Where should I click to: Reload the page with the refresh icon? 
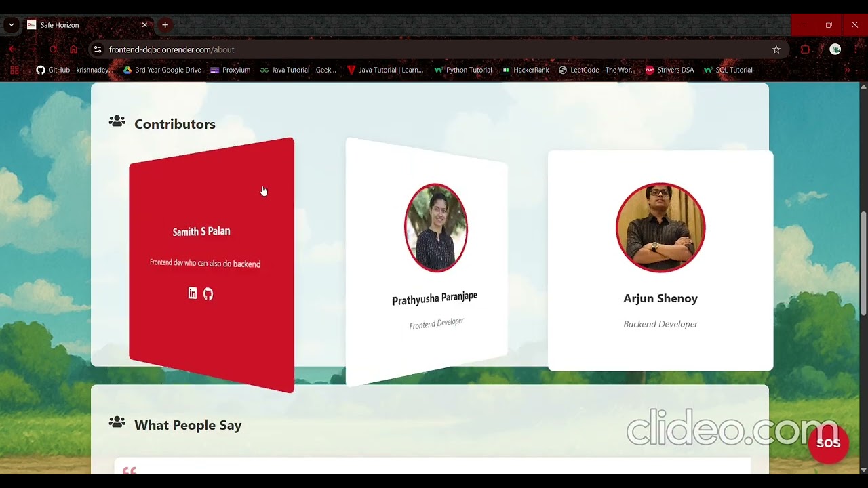click(x=53, y=49)
